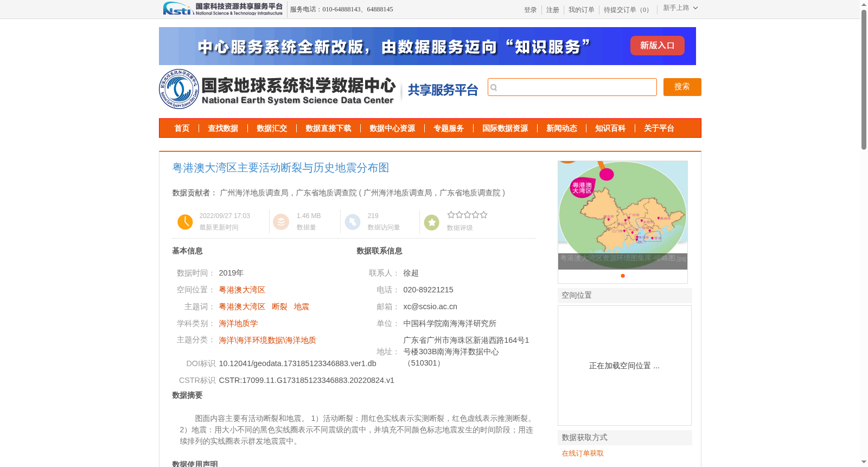Click the DOI value 10.12041/geodata.173185123346883.ver1.db

[x=297, y=364]
